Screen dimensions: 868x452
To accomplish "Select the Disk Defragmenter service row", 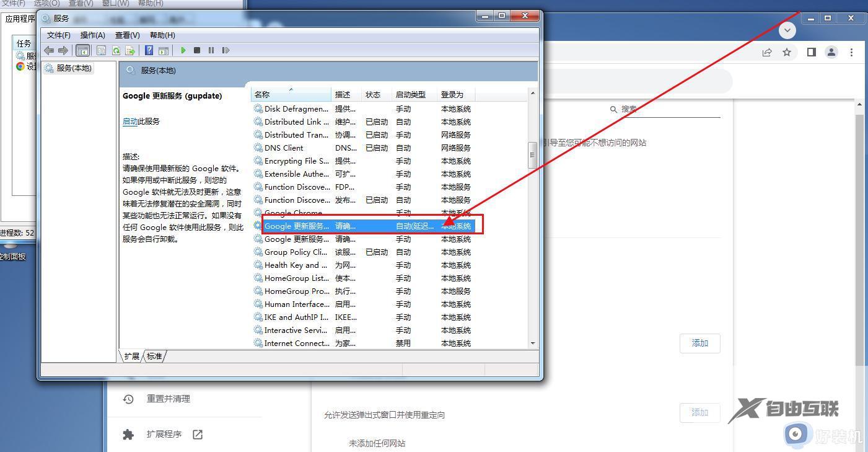I will [x=363, y=109].
